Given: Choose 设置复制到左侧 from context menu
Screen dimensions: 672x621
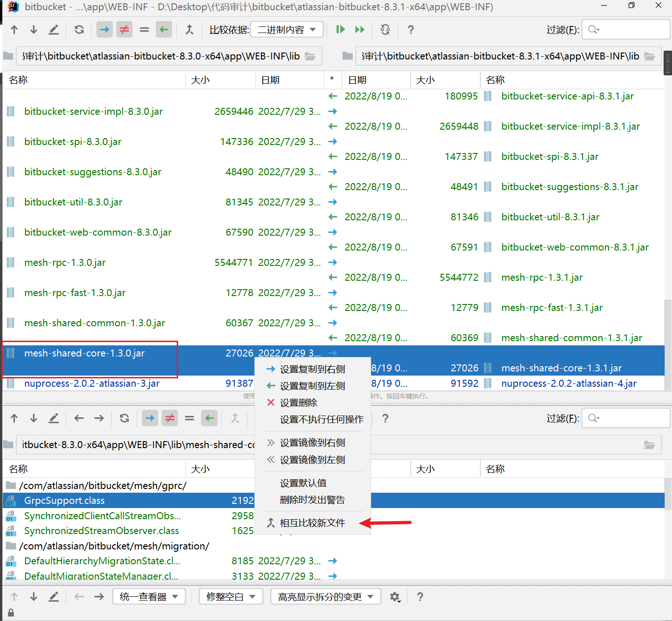Looking at the screenshot, I should click(x=313, y=386).
